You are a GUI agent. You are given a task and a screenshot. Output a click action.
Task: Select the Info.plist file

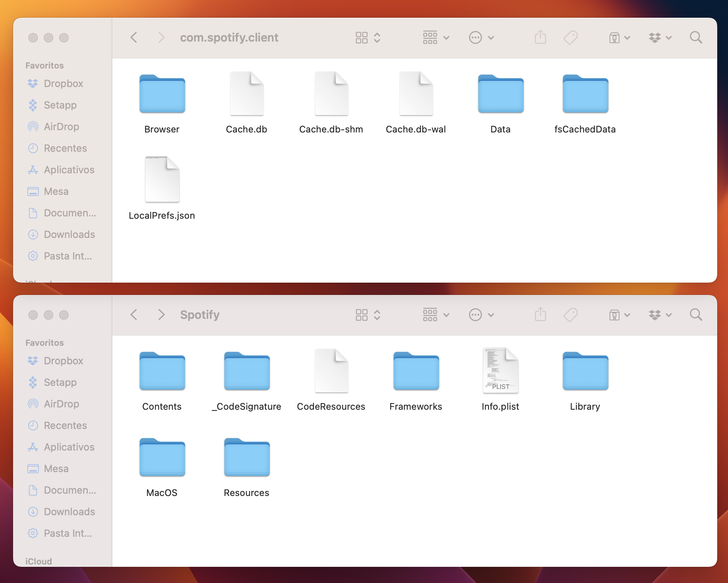[501, 371]
